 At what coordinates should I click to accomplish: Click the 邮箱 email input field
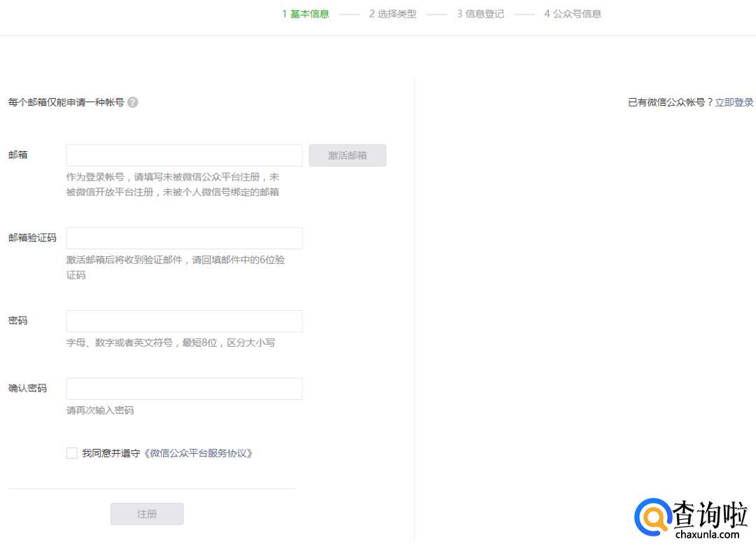(x=184, y=155)
